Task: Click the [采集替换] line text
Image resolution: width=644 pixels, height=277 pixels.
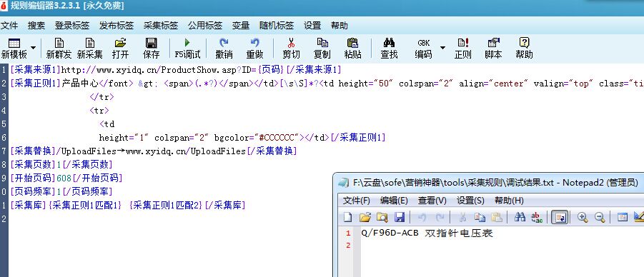Action: pyautogui.click(x=154, y=151)
